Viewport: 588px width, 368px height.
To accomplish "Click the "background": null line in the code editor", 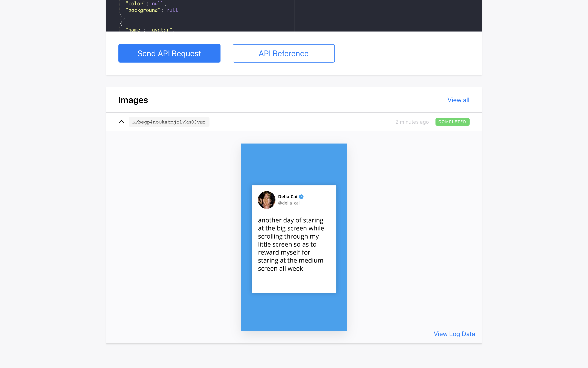I will tap(152, 10).
